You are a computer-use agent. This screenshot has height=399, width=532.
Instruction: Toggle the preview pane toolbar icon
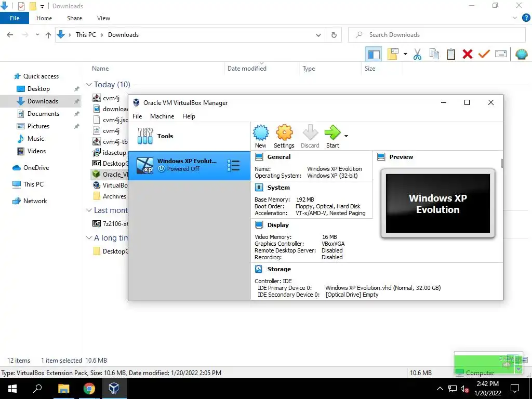pyautogui.click(x=374, y=54)
